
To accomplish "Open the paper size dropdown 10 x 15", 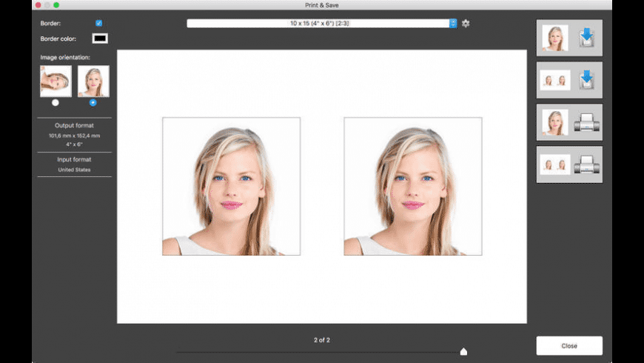I will 321,24.
